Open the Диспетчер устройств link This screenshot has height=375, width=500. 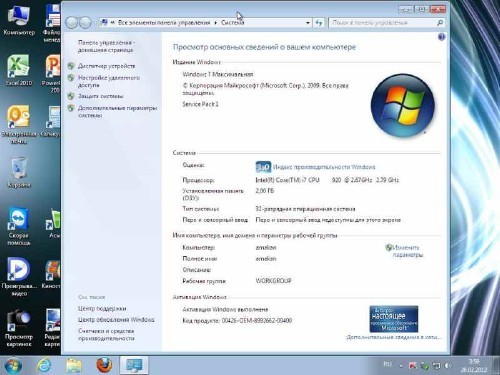tap(106, 66)
